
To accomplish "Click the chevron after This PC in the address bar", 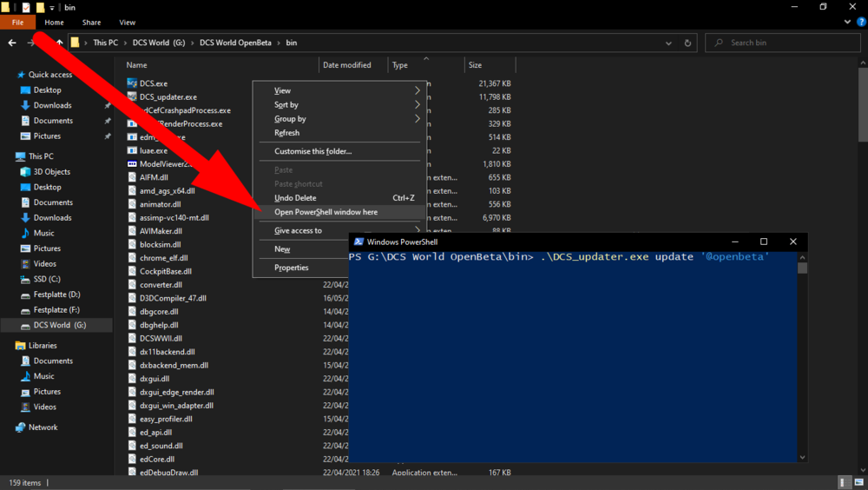I will (x=125, y=43).
